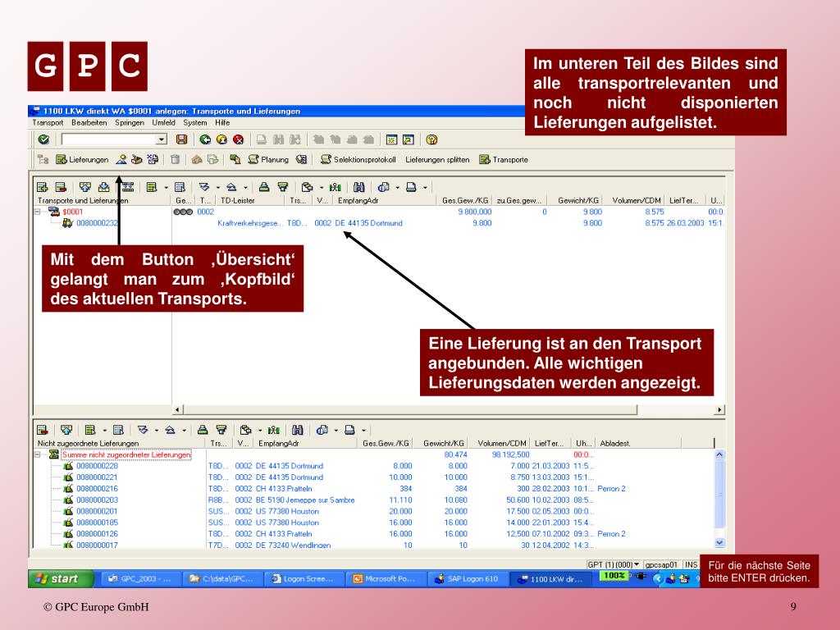Select unassigned delivery 0080000126
This screenshot has width=840, height=630.
click(x=97, y=533)
